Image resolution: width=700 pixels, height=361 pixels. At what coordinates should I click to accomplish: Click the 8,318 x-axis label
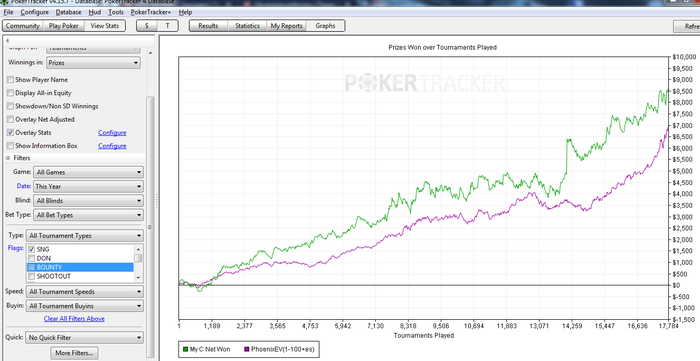coord(408,326)
